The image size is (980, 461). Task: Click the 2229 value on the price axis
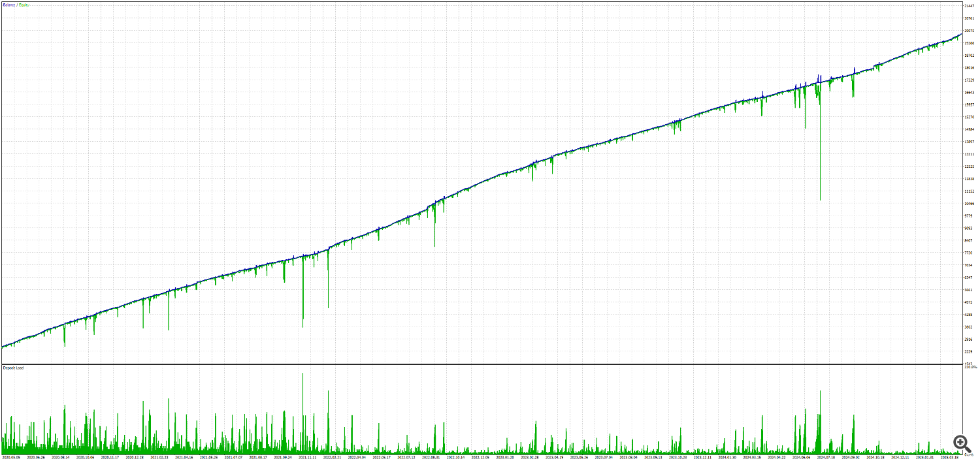pos(970,352)
